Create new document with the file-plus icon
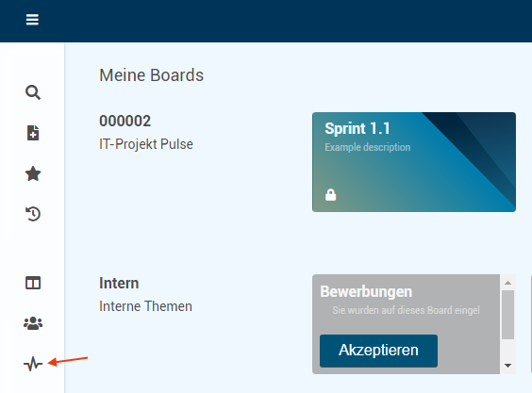The width and height of the screenshot is (532, 393). click(x=33, y=133)
